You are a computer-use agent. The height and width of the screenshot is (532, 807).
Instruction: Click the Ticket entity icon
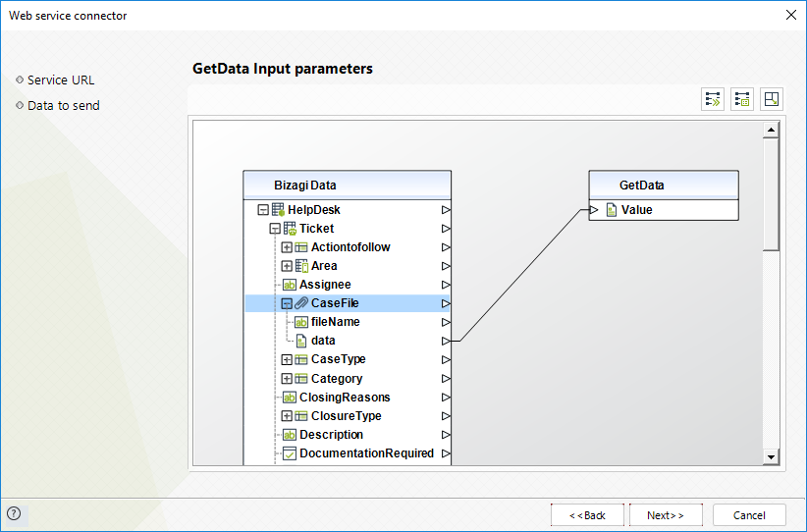[x=290, y=229]
